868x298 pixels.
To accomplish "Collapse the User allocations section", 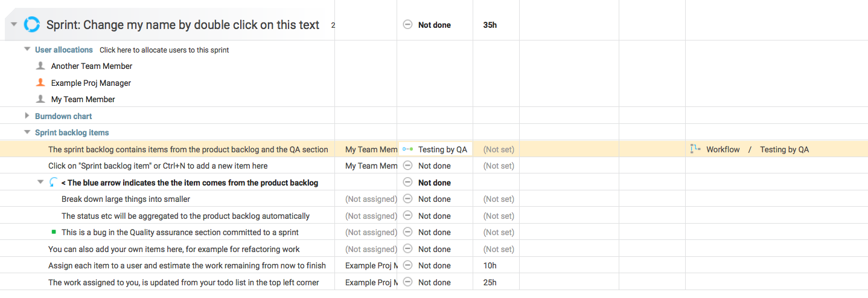I will click(x=27, y=50).
